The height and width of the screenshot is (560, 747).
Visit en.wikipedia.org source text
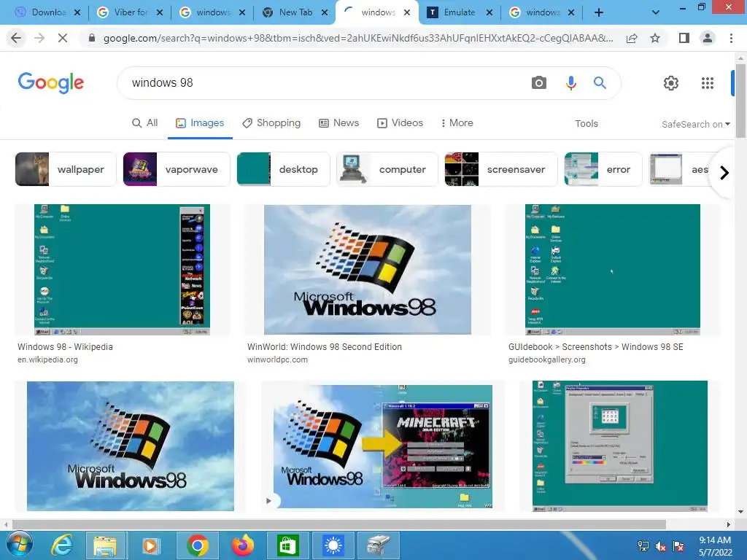click(x=47, y=359)
